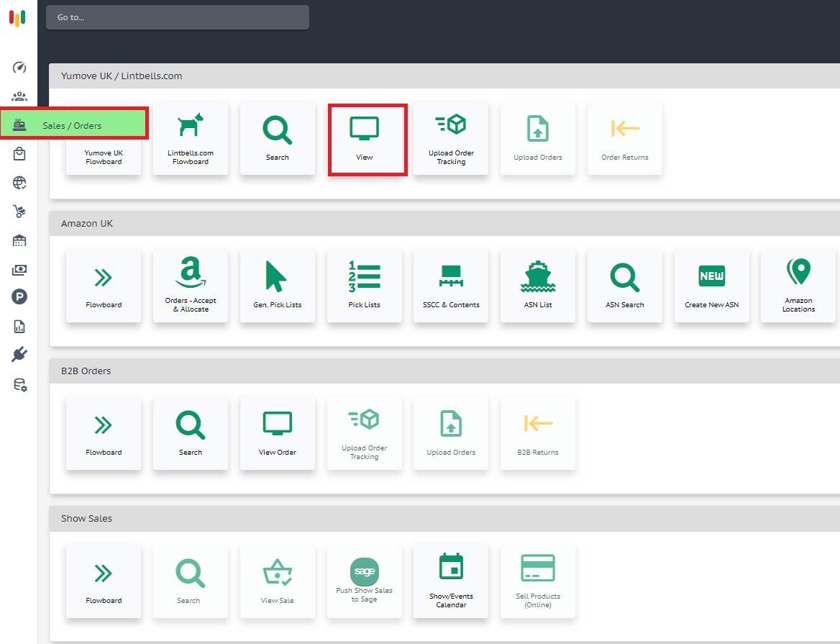Open the Gen. Pick Lists tile
This screenshot has width=840, height=644.
click(x=277, y=286)
